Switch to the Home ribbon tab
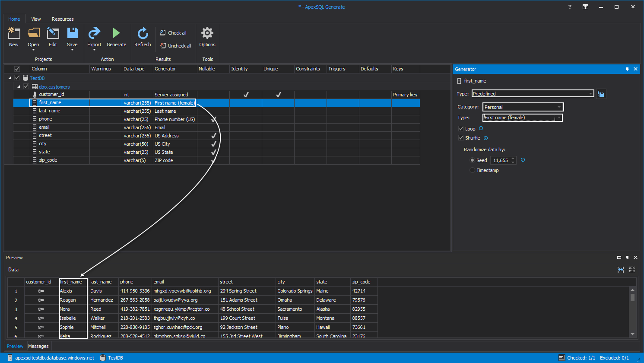This screenshot has height=363, width=644. click(14, 19)
